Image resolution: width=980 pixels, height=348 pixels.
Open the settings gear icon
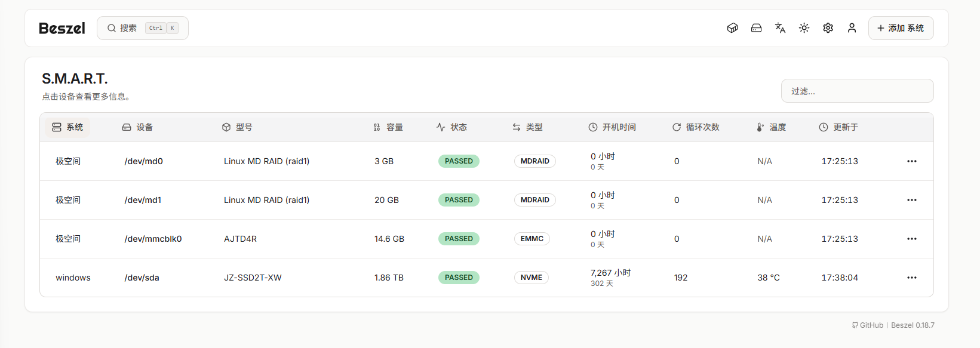tap(828, 28)
